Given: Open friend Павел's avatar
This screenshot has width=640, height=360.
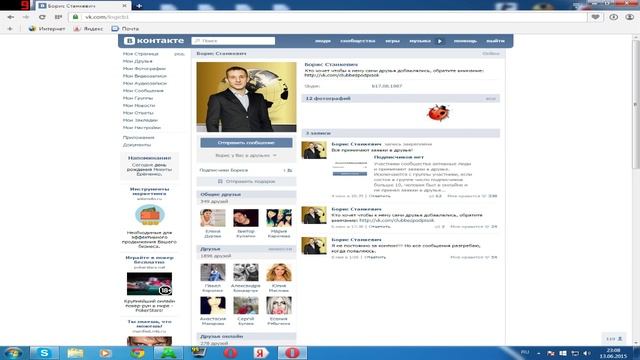Looking at the screenshot, I should [213, 272].
